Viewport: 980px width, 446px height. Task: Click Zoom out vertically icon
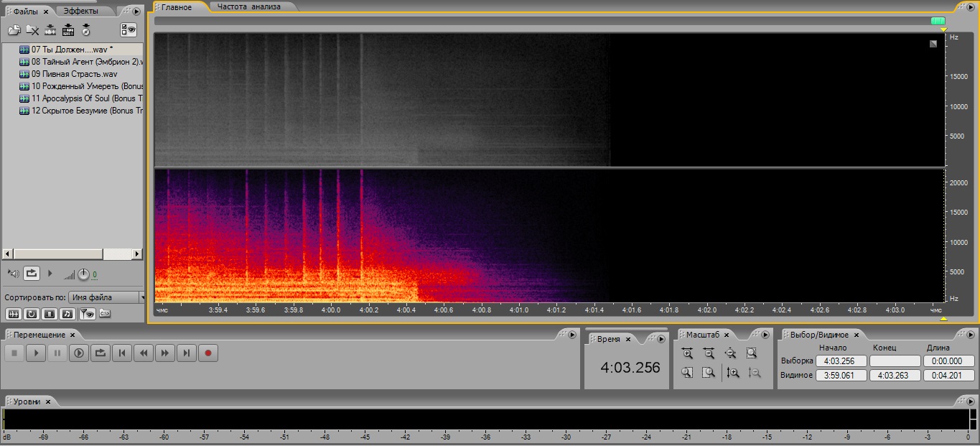[x=754, y=373]
